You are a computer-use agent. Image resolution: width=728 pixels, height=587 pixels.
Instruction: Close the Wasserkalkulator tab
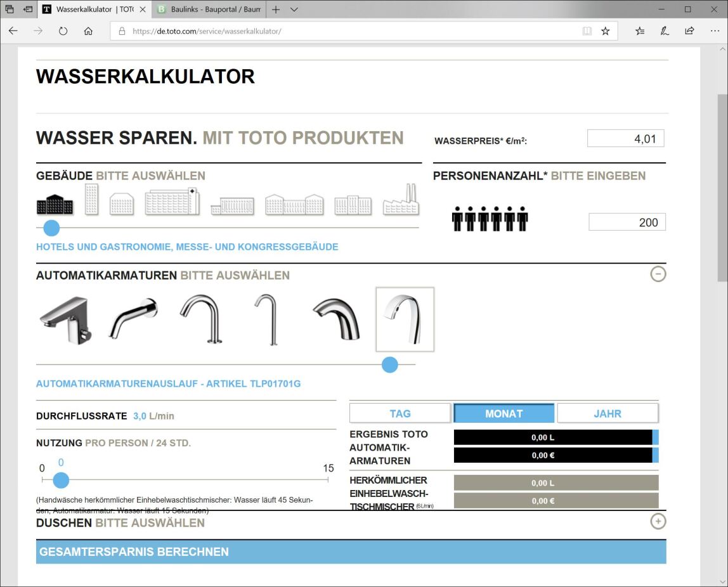[x=143, y=10]
